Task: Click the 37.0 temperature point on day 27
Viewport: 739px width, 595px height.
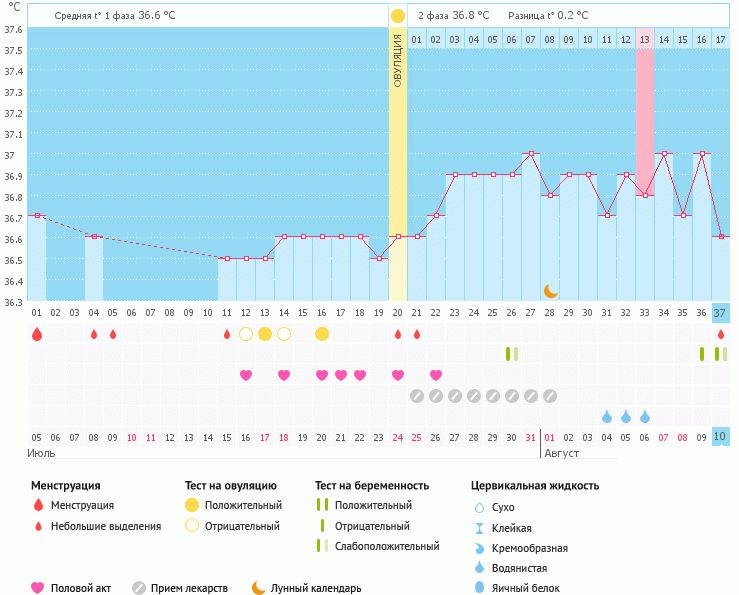Action: 531,154
